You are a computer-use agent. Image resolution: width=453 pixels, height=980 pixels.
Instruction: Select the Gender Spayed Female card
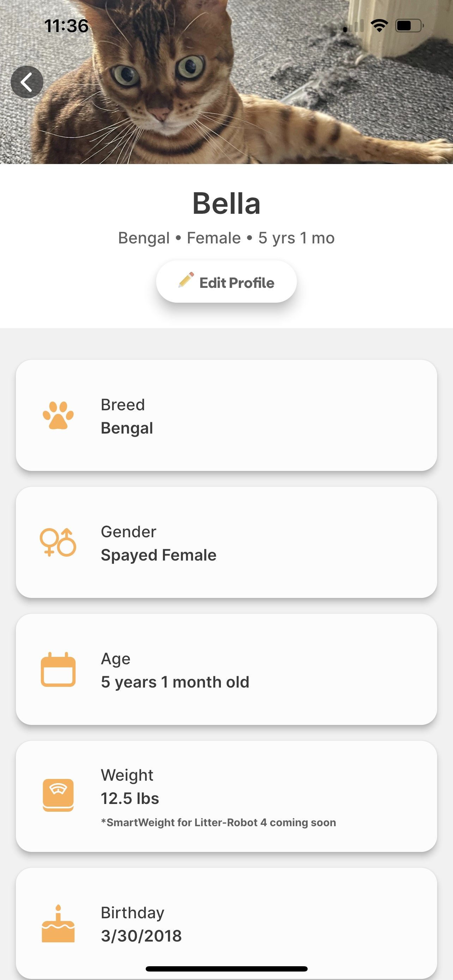pyautogui.click(x=226, y=543)
